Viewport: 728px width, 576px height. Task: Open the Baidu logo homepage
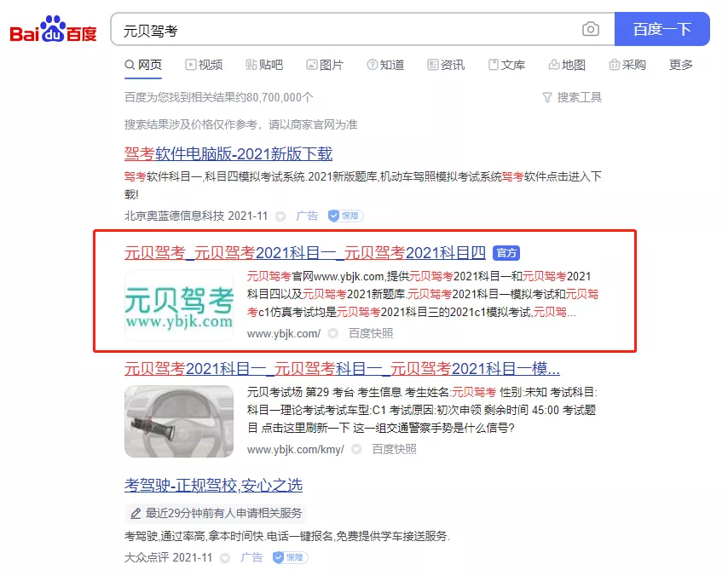coord(53,29)
